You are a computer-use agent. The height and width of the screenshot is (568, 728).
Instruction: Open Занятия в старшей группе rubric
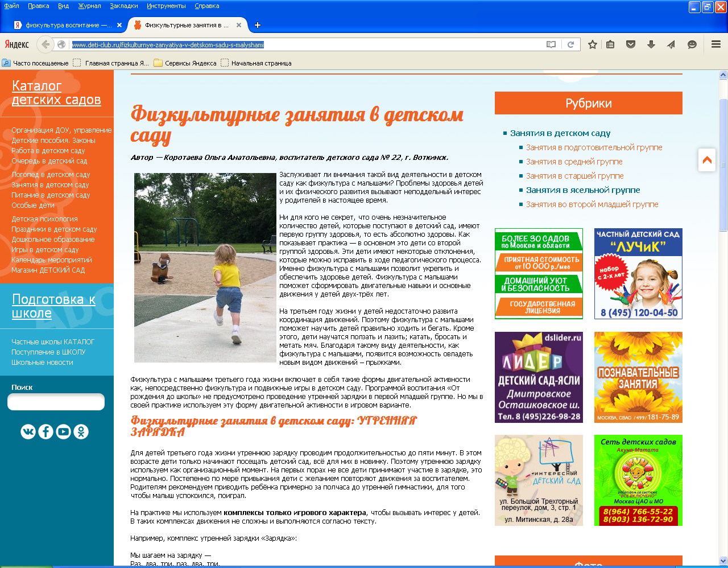(574, 176)
